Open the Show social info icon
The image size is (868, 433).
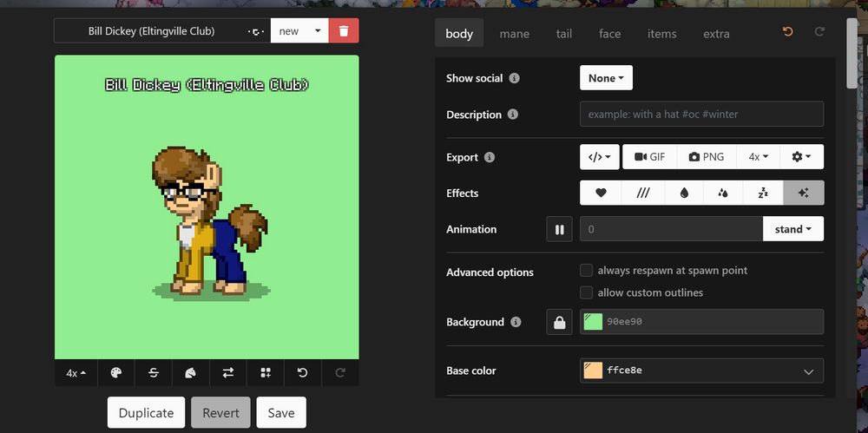(514, 78)
